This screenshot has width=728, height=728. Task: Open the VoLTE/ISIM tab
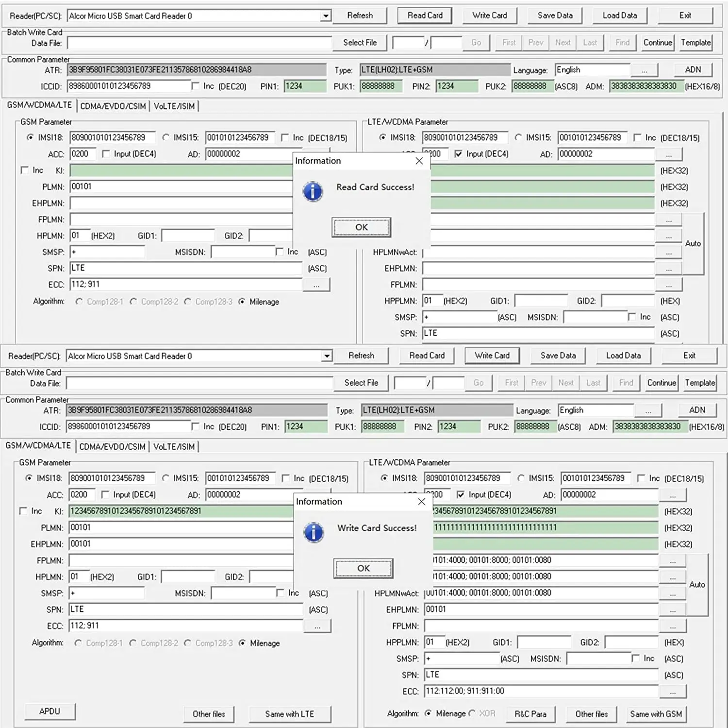174,105
